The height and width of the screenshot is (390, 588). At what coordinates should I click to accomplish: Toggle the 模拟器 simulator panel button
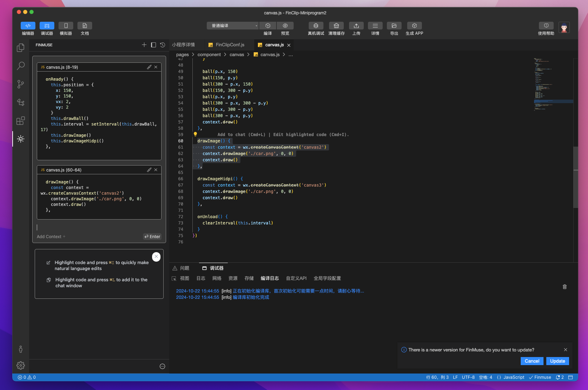tap(66, 26)
